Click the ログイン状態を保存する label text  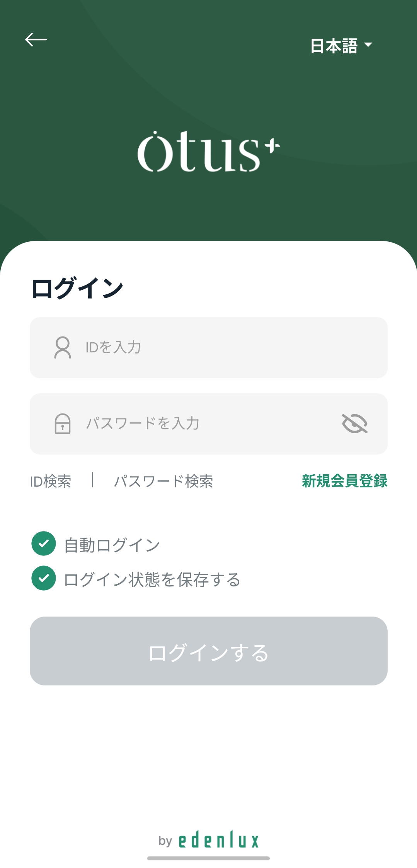click(x=152, y=579)
